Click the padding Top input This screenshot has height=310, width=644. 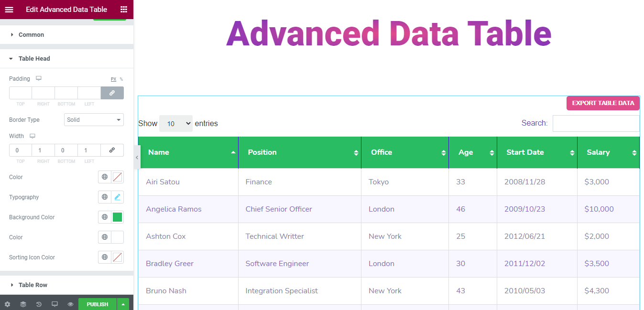click(21, 93)
